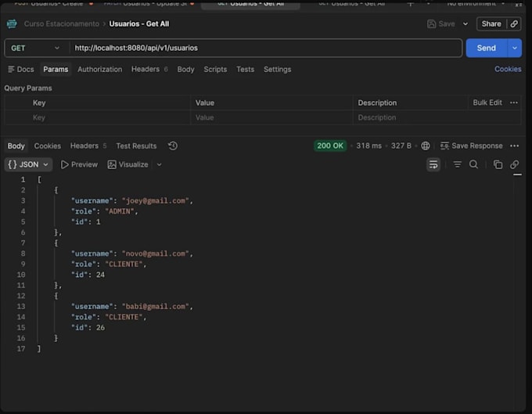This screenshot has width=532, height=414.
Task: Copy the response body to clipboard
Action: coord(498,164)
